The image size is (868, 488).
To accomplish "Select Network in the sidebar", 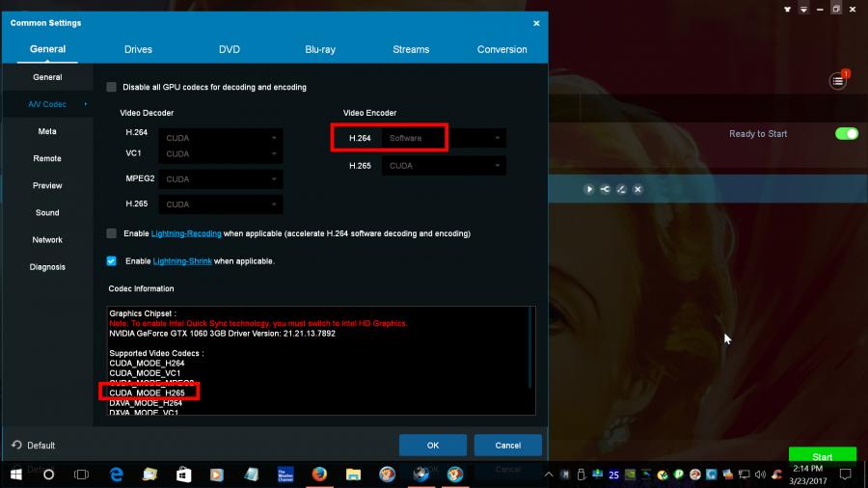I will (x=47, y=239).
